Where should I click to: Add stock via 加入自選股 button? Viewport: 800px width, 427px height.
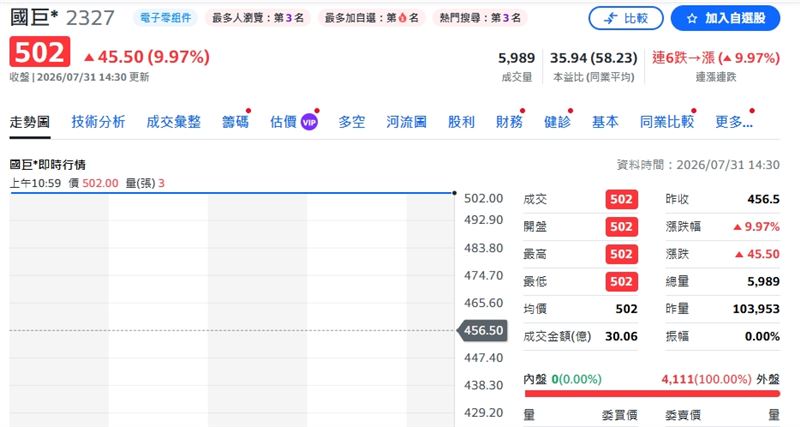click(x=725, y=18)
